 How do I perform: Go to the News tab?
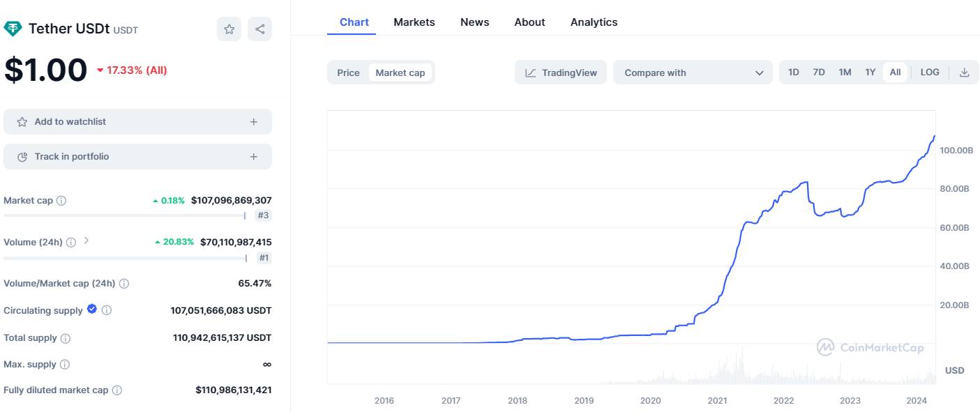coord(475,22)
